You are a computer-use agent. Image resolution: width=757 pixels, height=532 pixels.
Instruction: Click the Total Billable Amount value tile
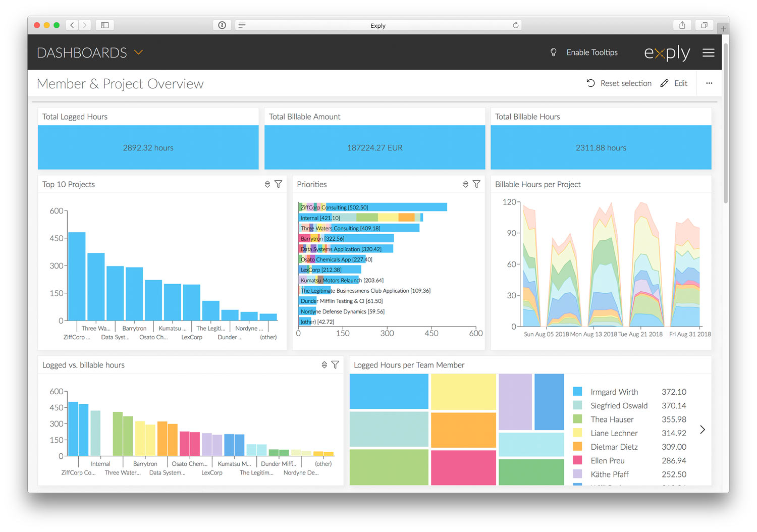pos(374,147)
